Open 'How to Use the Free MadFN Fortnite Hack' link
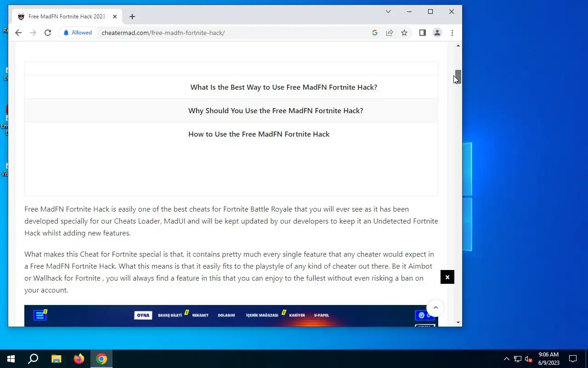 [x=259, y=134]
